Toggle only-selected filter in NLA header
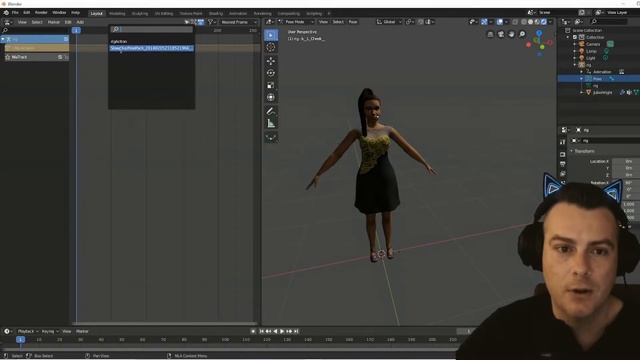 coord(187,22)
